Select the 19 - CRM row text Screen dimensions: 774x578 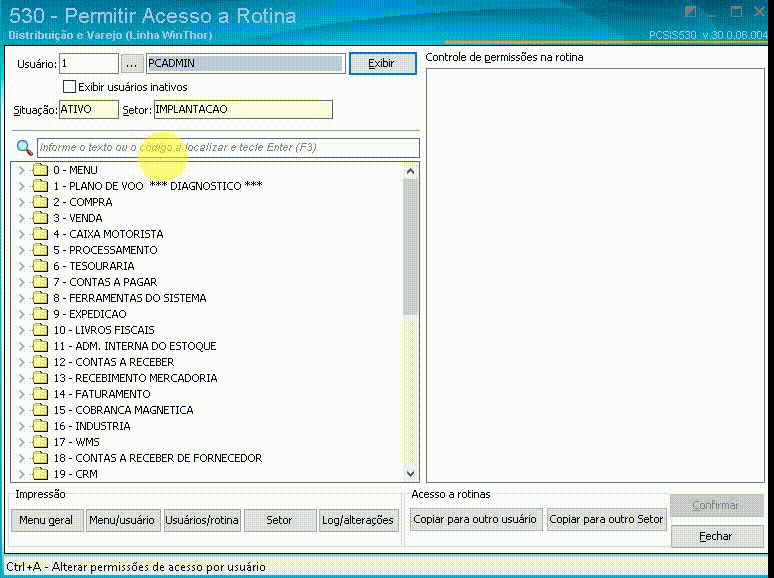76,474
